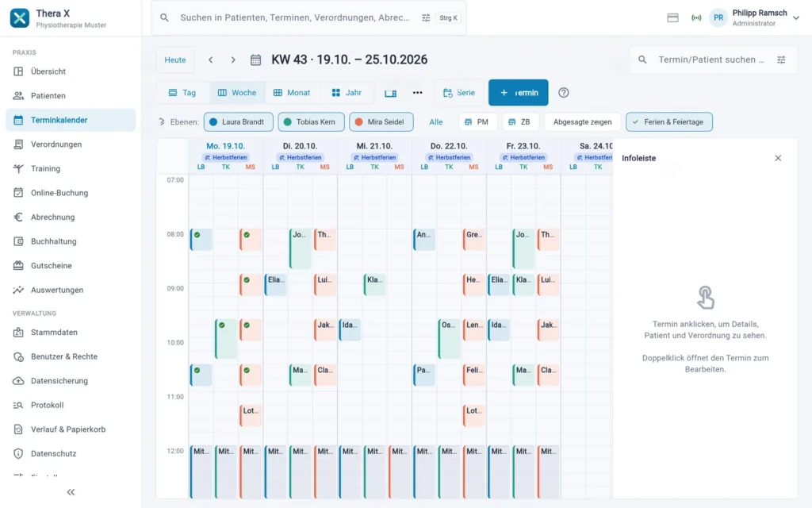
Task: Open the help question mark icon
Action: click(564, 93)
